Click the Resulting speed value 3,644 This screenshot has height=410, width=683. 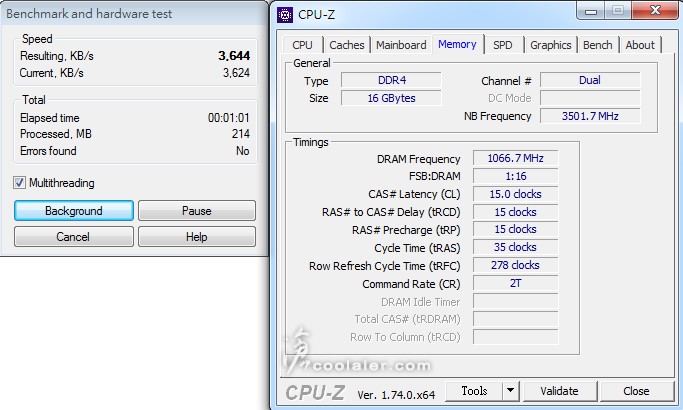(234, 56)
